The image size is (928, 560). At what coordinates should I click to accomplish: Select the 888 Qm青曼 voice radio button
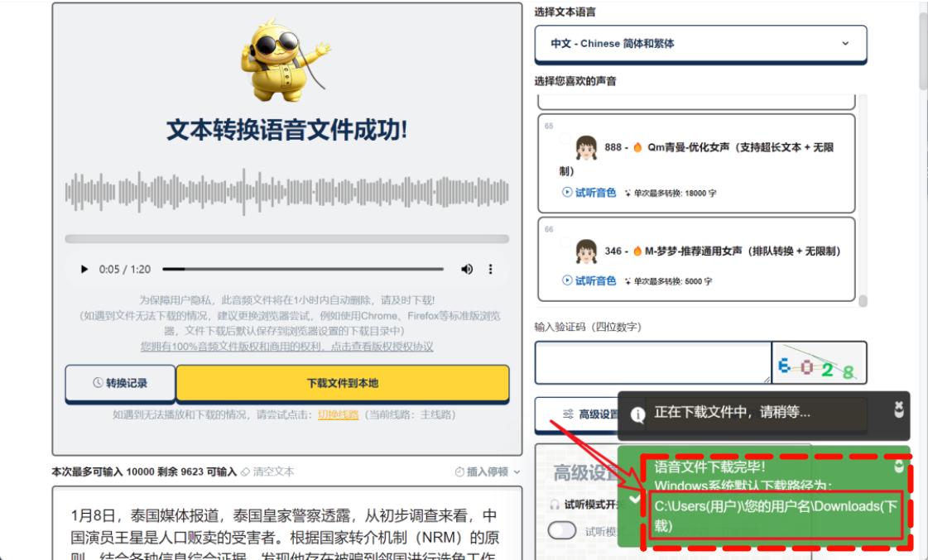[565, 139]
